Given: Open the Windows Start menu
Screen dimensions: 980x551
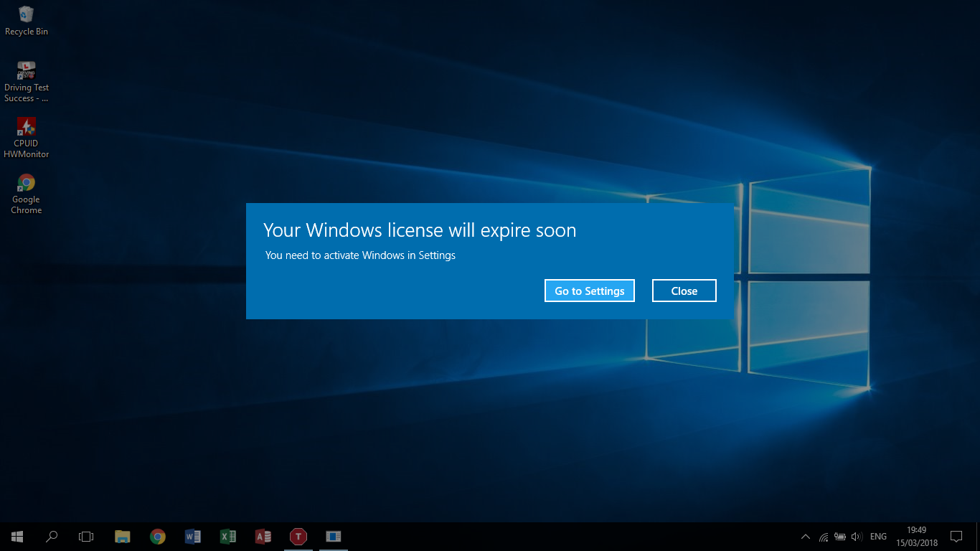Looking at the screenshot, I should pos(17,536).
